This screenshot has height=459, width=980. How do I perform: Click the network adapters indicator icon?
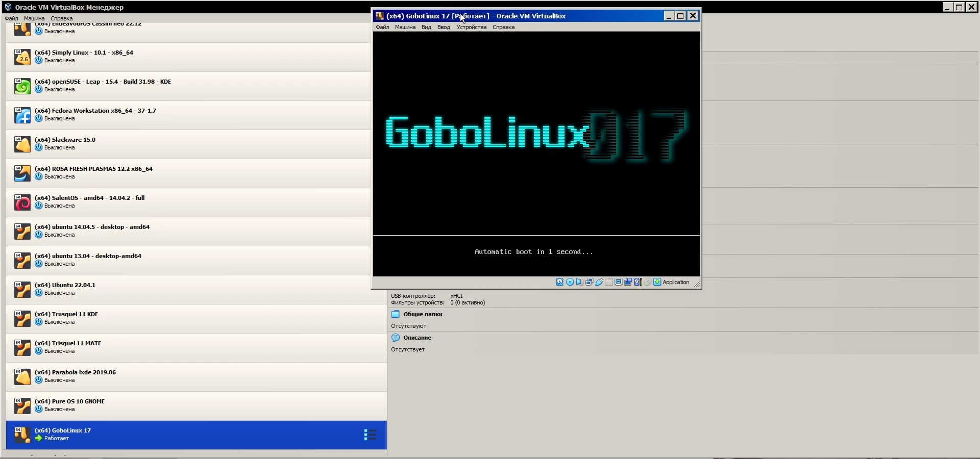[x=589, y=282]
